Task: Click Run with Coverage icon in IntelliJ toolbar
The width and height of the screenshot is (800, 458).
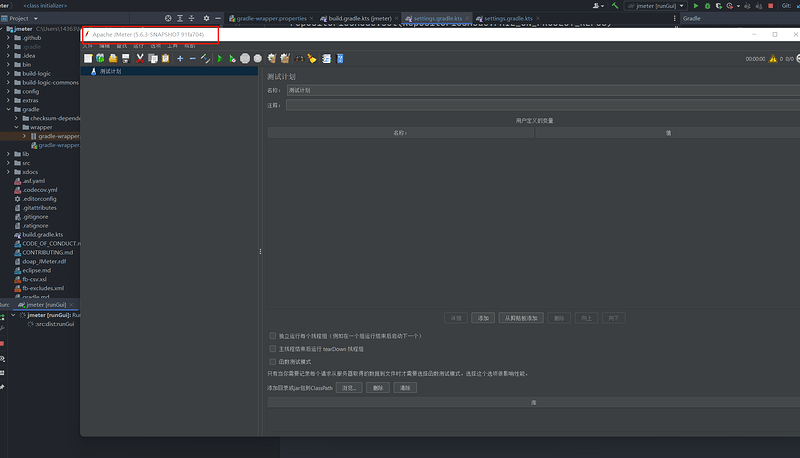Action: point(718,6)
